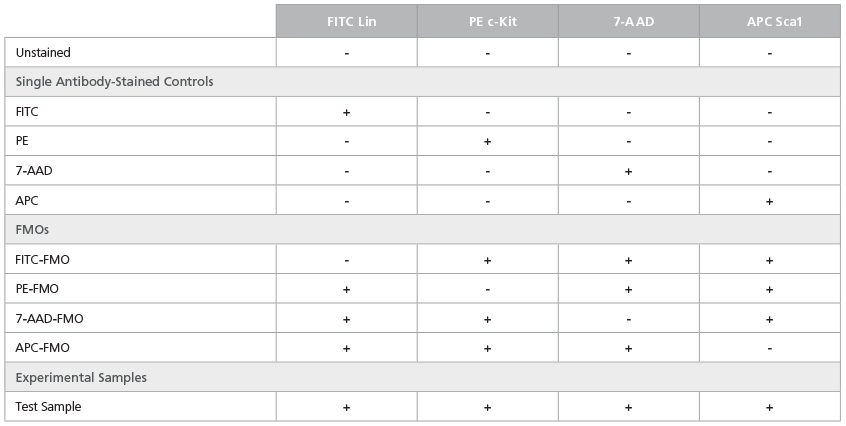Click plus in 7-AAD control row under 7-AAD
The height and width of the screenshot is (426, 846).
pyautogui.click(x=628, y=171)
